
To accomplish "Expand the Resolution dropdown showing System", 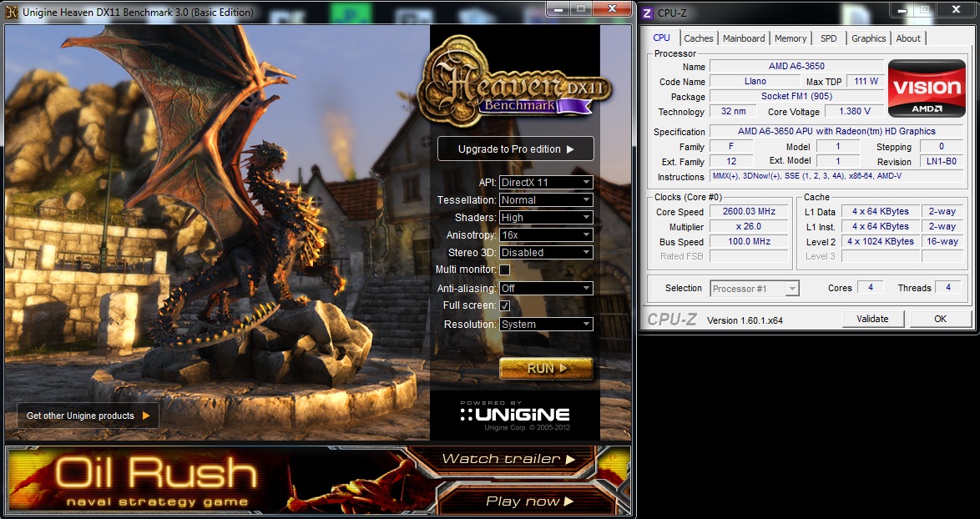I will [x=546, y=324].
